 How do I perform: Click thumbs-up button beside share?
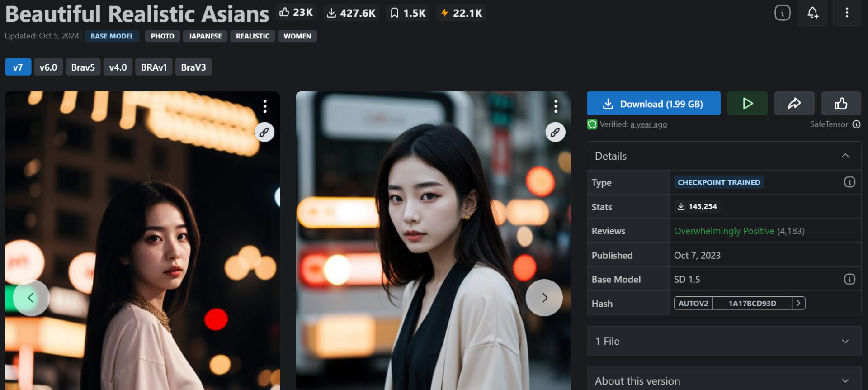[x=841, y=104]
